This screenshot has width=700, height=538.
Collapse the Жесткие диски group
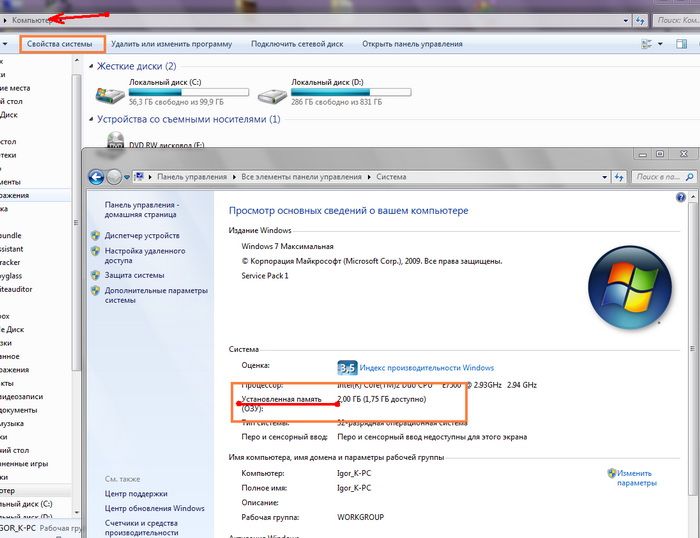pyautogui.click(x=91, y=67)
